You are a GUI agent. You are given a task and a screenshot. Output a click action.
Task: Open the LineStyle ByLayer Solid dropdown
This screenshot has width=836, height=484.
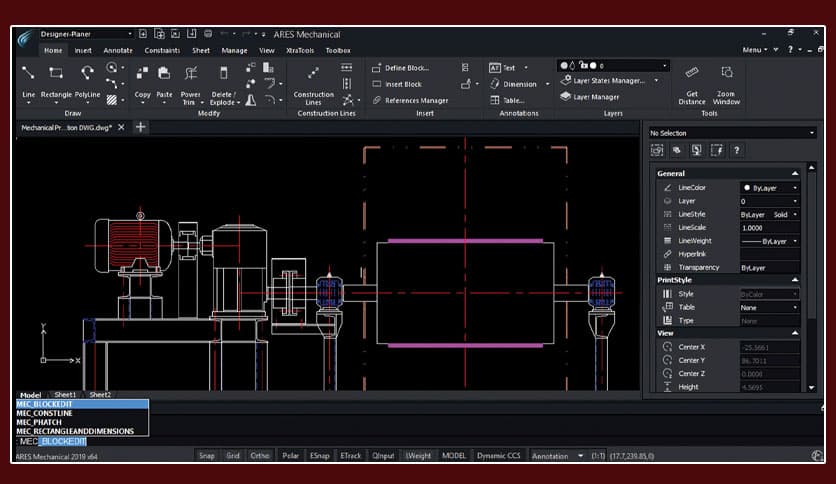pyautogui.click(x=769, y=215)
